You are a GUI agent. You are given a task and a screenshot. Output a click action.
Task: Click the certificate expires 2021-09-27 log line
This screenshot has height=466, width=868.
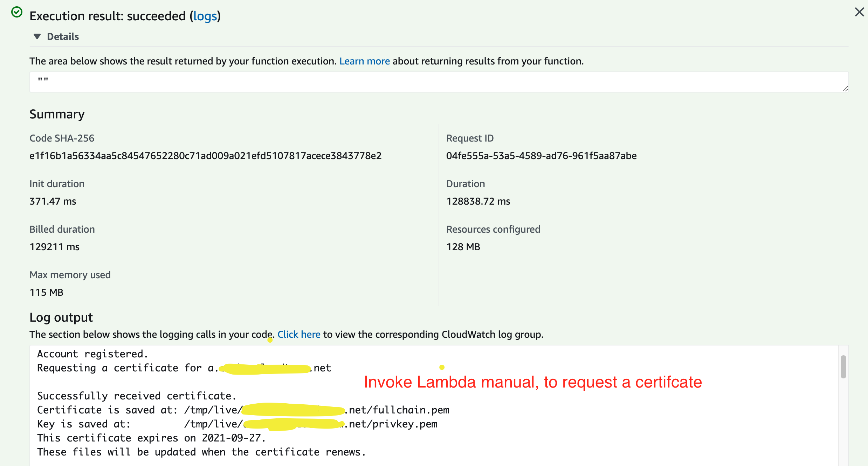point(151,438)
